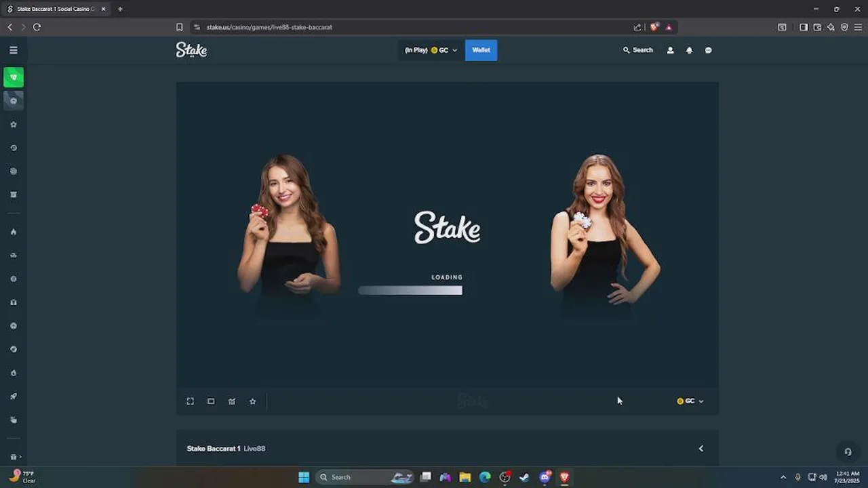Open Brave Shields lion icon
868x488 pixels.
pos(654,27)
